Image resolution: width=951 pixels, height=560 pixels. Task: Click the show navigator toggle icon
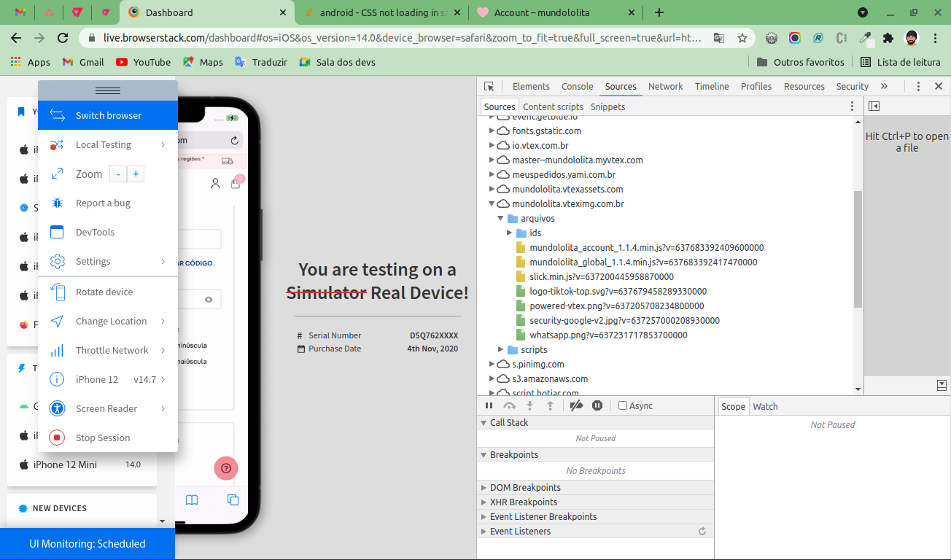tap(874, 106)
